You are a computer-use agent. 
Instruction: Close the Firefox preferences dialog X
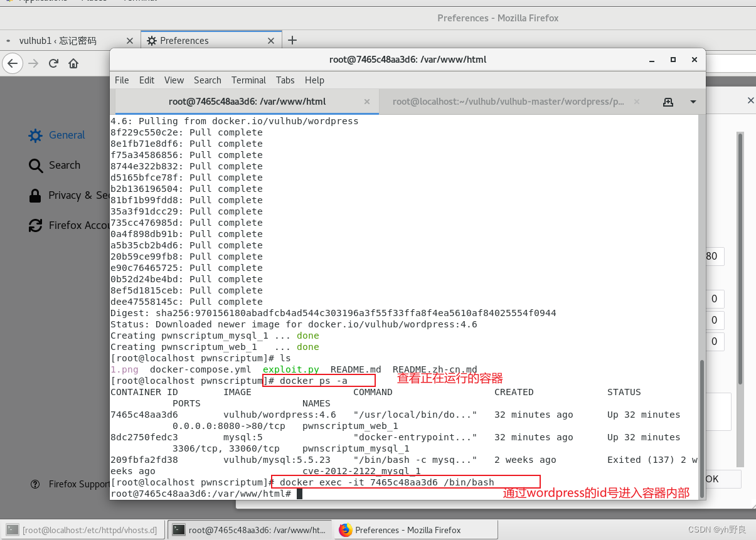point(750,100)
